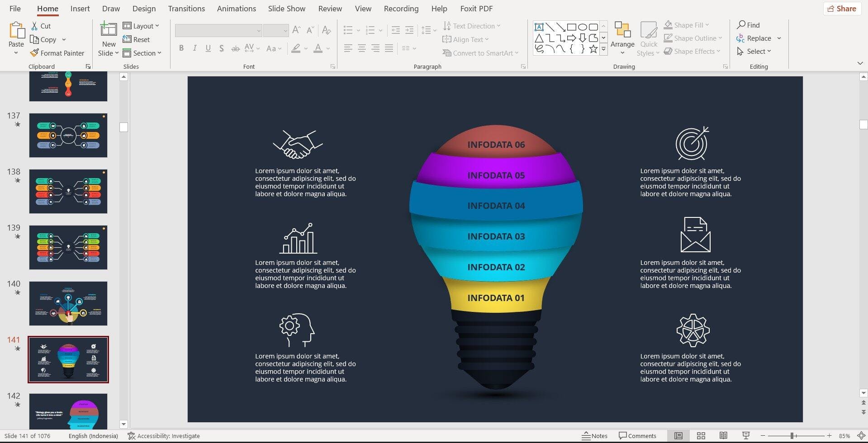Open the Section dropdown menu
Viewport: 868px width, 443px height.
142,53
